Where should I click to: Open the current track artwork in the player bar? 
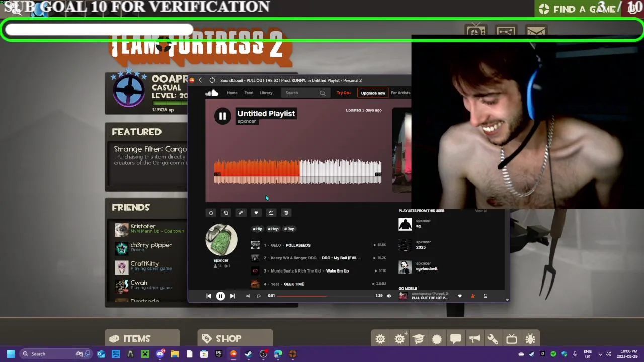[x=403, y=296]
